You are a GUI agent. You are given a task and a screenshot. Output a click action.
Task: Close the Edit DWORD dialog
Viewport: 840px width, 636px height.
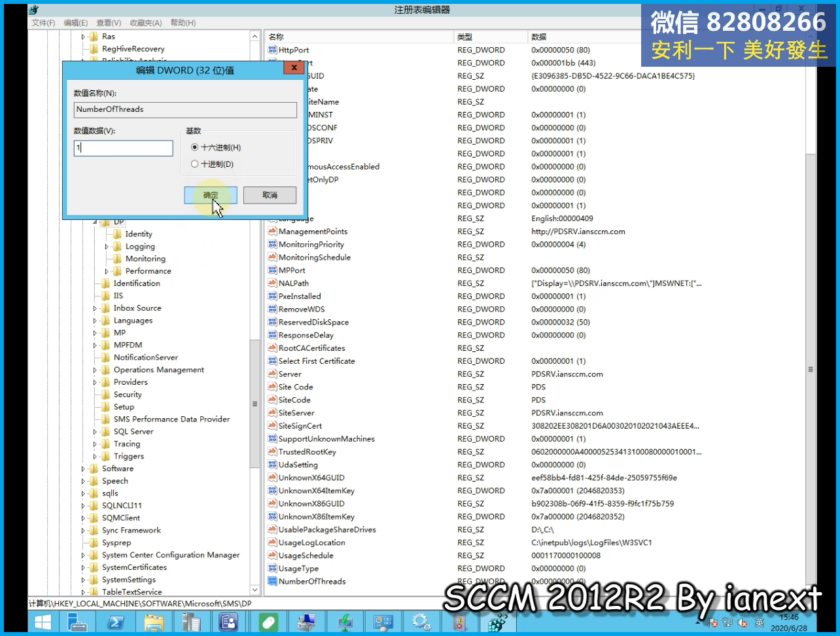pyautogui.click(x=294, y=67)
